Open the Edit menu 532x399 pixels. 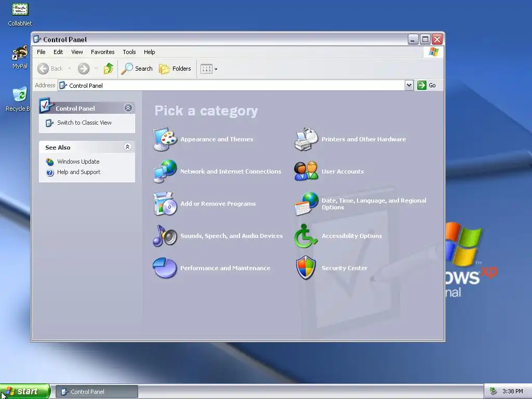coord(58,52)
